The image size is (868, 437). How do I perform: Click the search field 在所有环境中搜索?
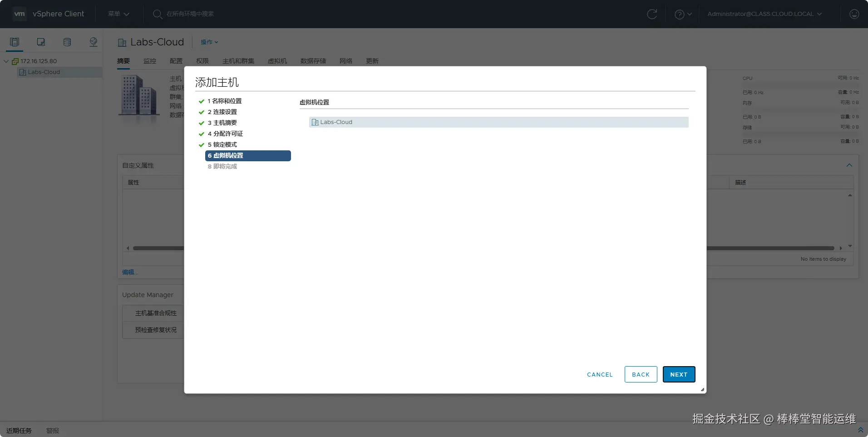click(190, 14)
